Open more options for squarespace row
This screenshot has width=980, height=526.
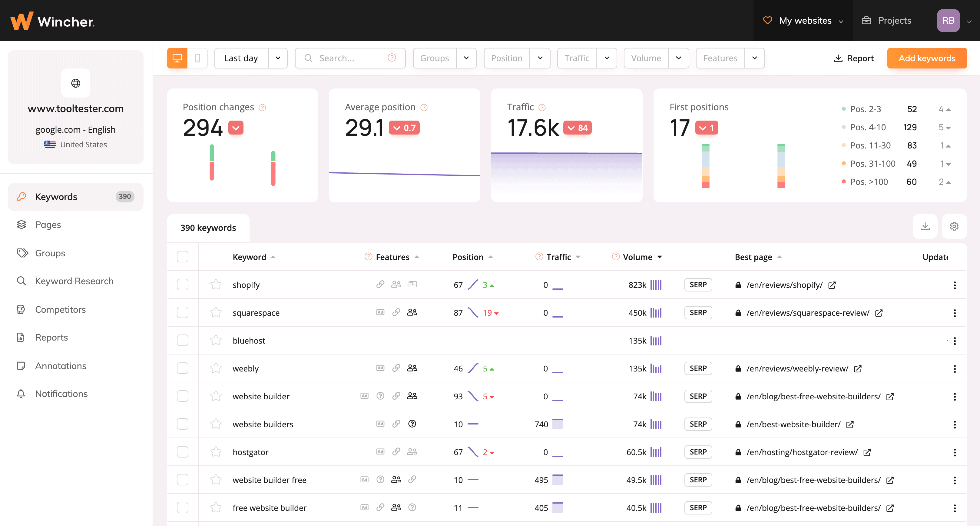pyautogui.click(x=955, y=313)
